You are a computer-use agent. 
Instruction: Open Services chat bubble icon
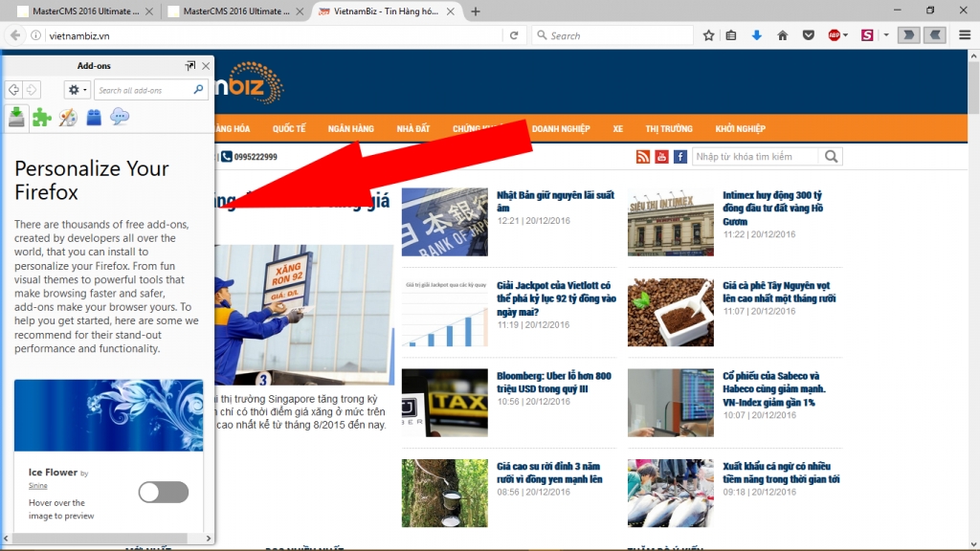(120, 116)
